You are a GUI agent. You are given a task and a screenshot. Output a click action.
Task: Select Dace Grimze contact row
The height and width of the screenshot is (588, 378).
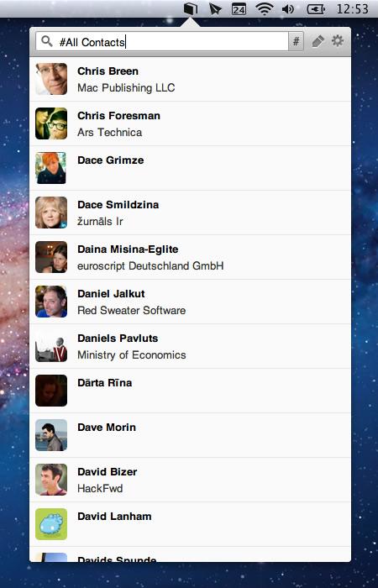190,168
